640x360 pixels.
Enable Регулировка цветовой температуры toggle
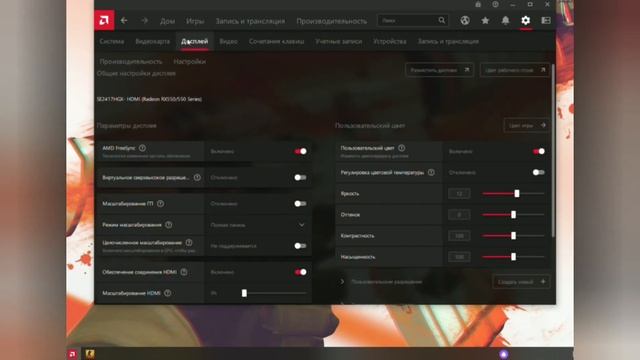pyautogui.click(x=539, y=172)
